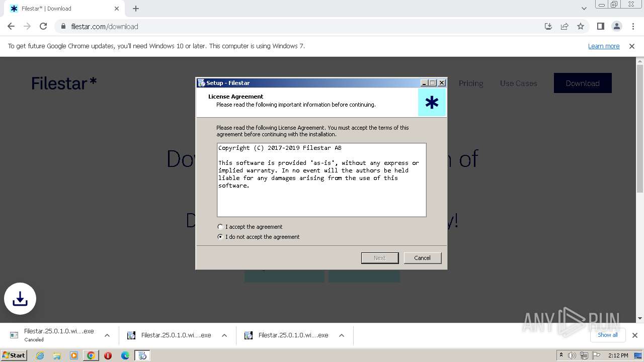Open Chrome three-dot menu
Screen dimensions: 644x362
(x=632, y=26)
